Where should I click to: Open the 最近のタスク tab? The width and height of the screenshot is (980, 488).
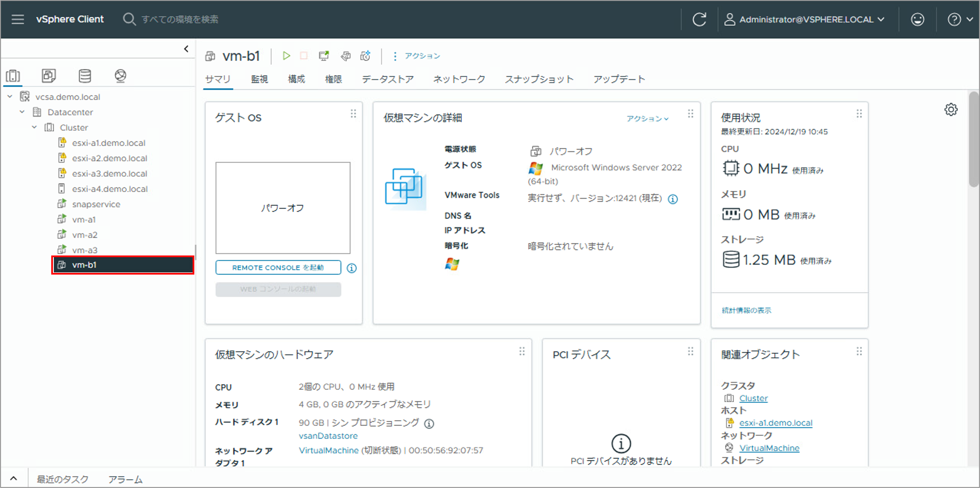[62, 479]
